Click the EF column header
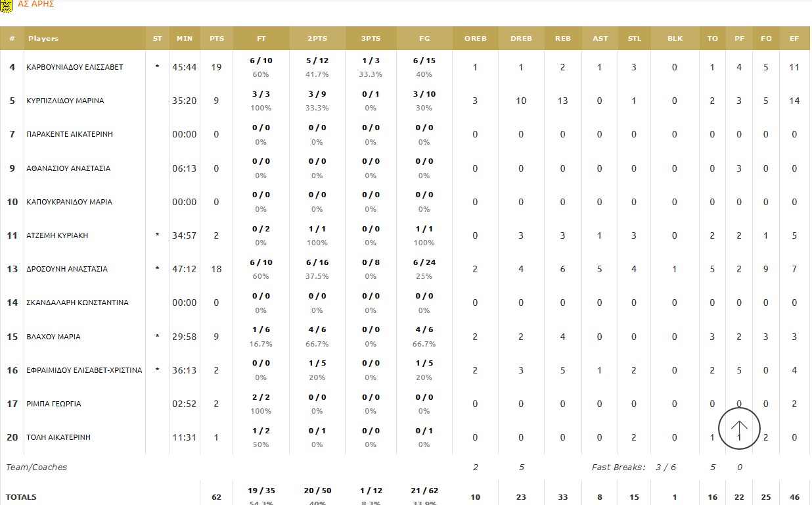This screenshot has height=505, width=812. tap(794, 39)
